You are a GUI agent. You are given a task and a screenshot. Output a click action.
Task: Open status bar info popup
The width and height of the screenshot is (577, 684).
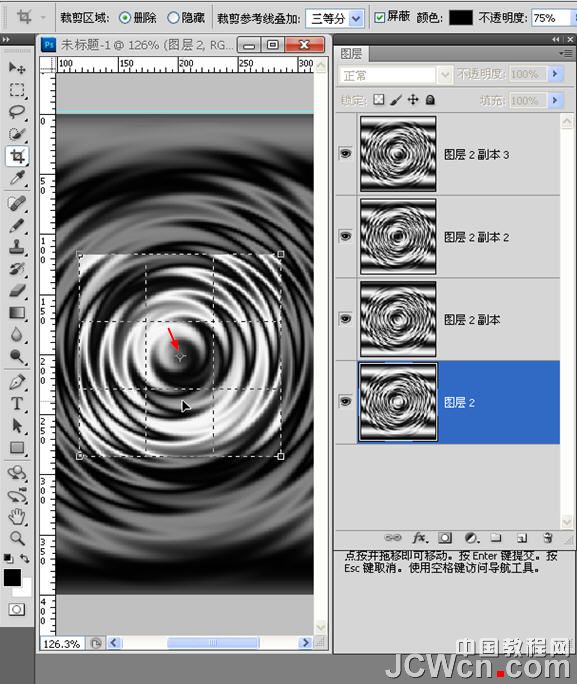(x=96, y=643)
